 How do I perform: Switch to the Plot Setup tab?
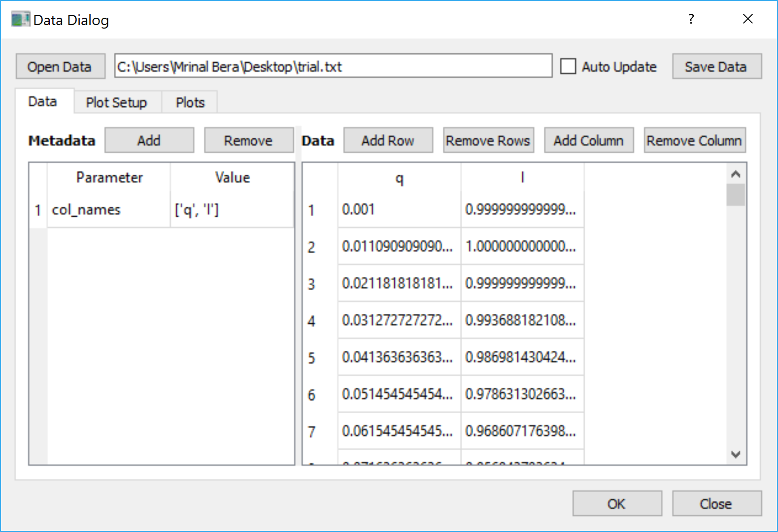click(x=117, y=102)
